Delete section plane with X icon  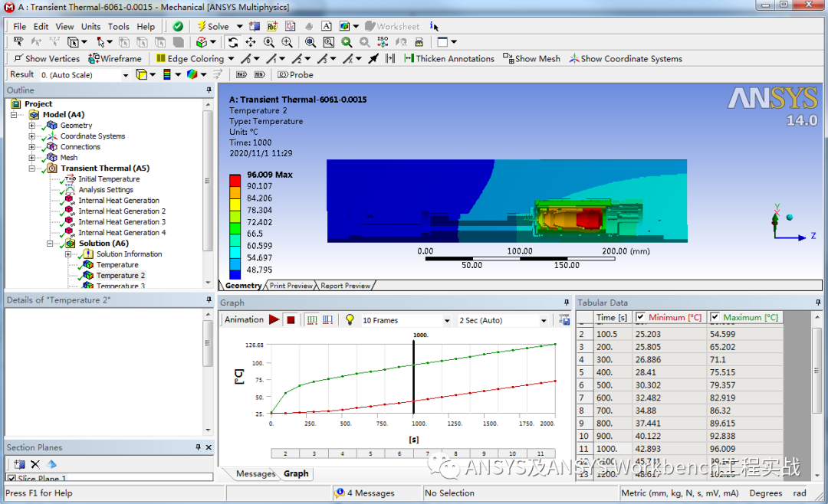point(35,464)
